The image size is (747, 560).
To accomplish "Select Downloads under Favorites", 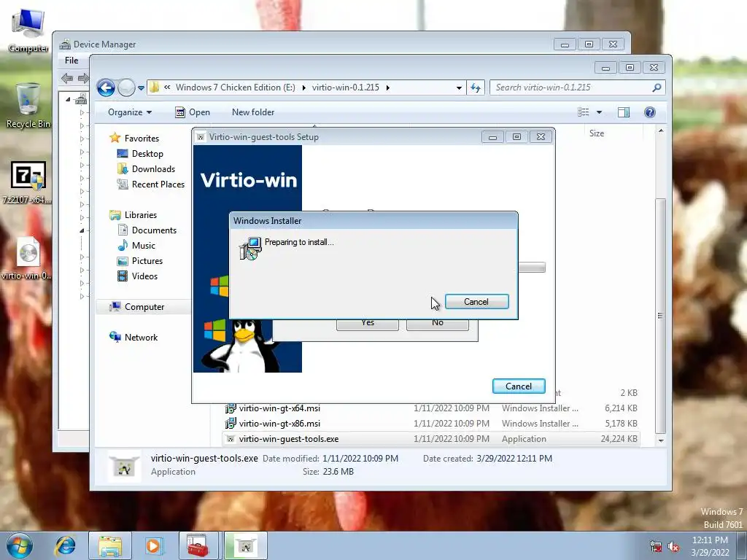I will (146, 169).
